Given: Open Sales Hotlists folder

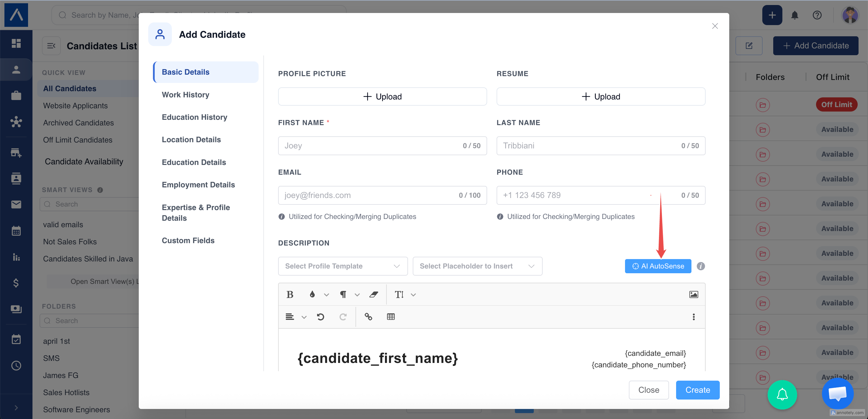Looking at the screenshot, I should tap(66, 393).
